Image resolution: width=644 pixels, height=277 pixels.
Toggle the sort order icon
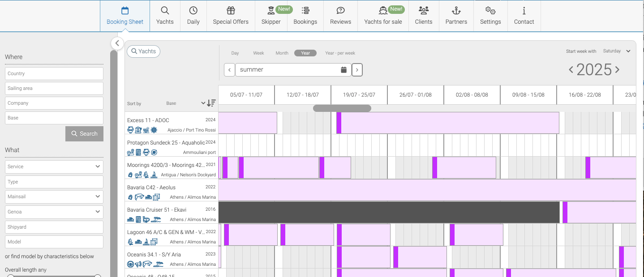(211, 103)
